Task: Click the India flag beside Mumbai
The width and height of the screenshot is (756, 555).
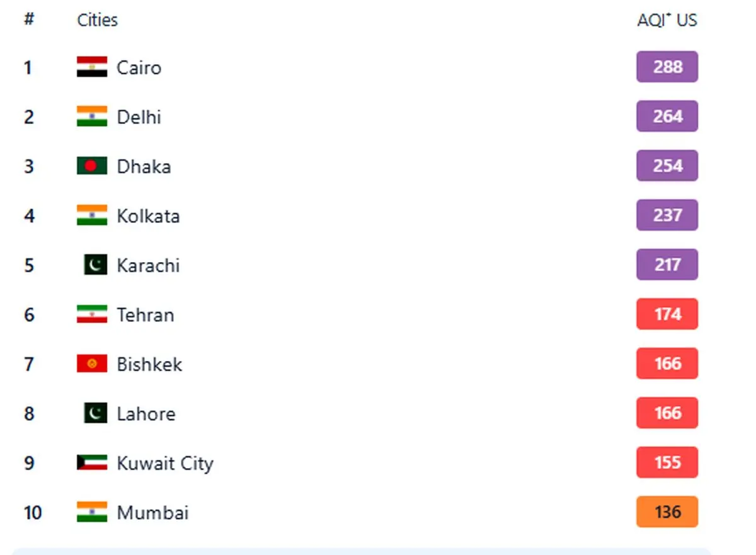Action: 92,512
